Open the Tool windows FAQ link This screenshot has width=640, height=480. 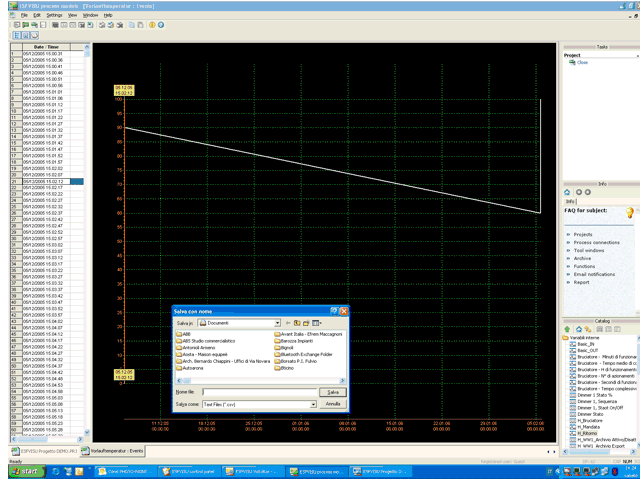click(589, 251)
